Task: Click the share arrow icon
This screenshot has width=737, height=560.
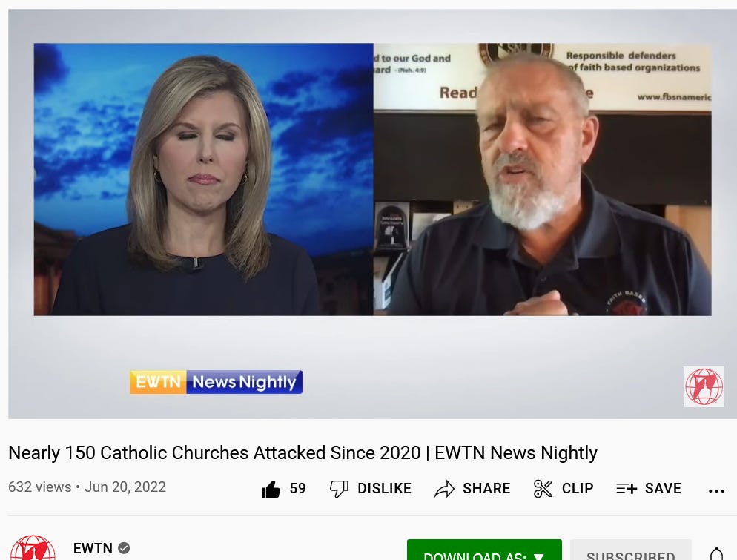Action: [444, 489]
